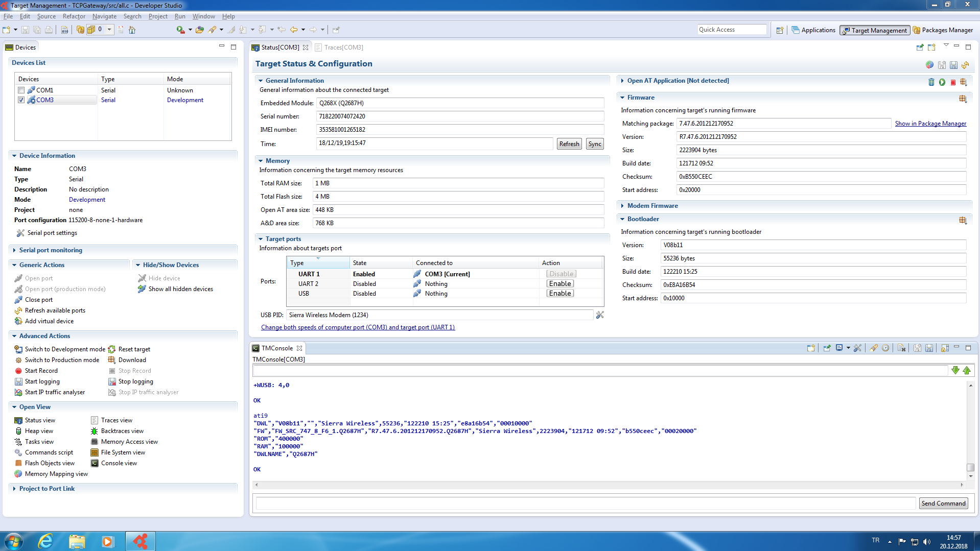Open Internet Explorer from the taskbar
Image resolution: width=980 pixels, height=551 pixels.
click(46, 541)
